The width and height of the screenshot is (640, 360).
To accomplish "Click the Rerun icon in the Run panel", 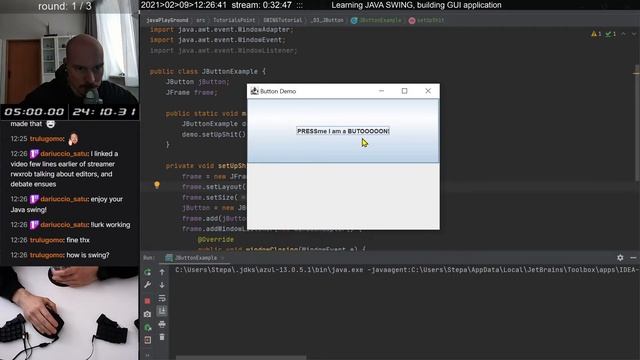I will click(x=147, y=272).
